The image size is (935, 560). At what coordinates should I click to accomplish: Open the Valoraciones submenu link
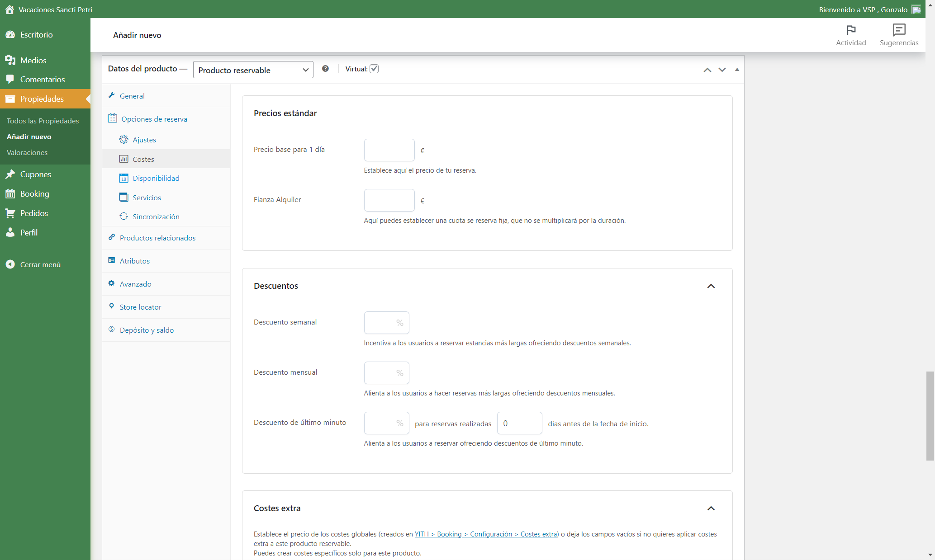pyautogui.click(x=27, y=152)
